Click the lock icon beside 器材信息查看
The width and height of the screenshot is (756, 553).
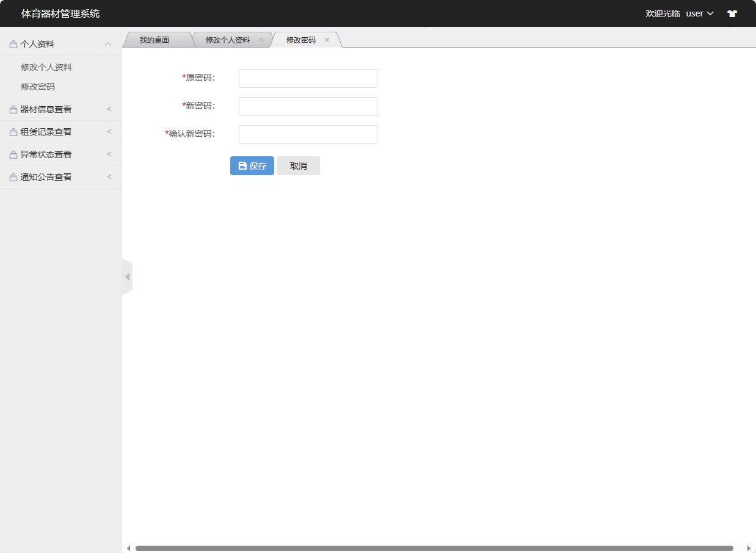pos(12,109)
